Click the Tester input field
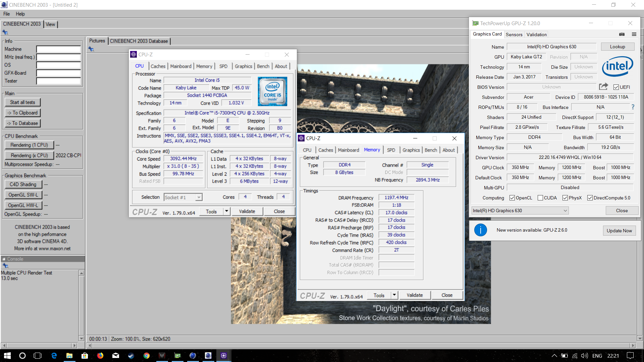Image resolution: width=644 pixels, height=362 pixels. click(59, 81)
